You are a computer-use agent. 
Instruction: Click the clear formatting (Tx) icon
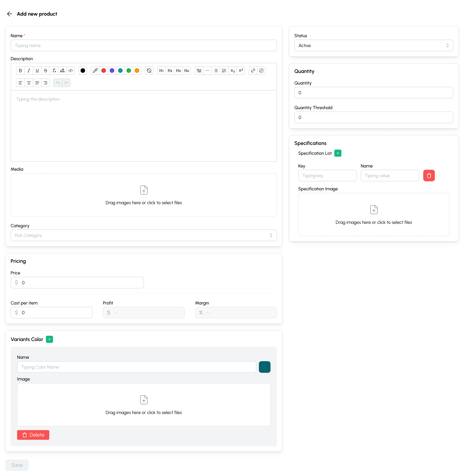[54, 70]
